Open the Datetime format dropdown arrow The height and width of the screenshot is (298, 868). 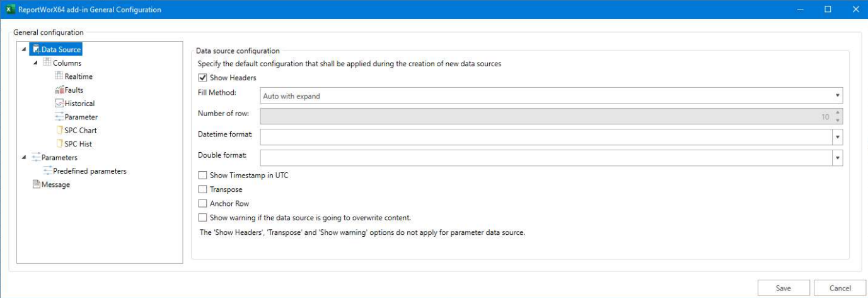pyautogui.click(x=838, y=137)
